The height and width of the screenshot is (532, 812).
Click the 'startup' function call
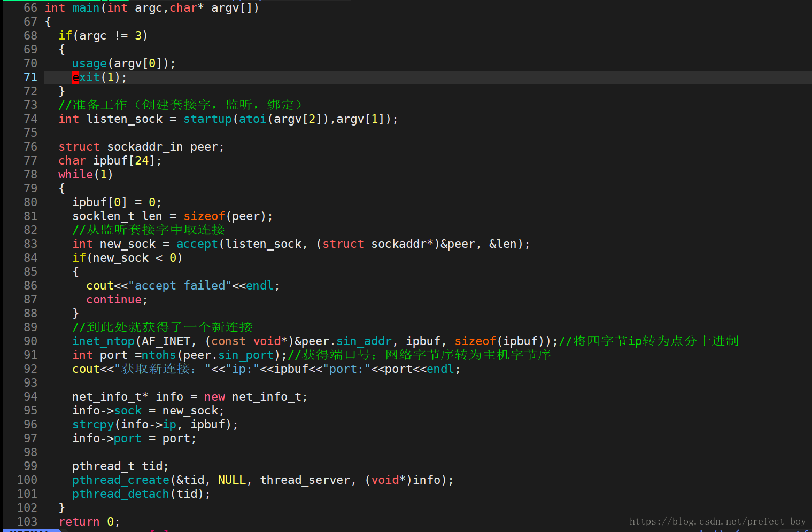pos(208,119)
